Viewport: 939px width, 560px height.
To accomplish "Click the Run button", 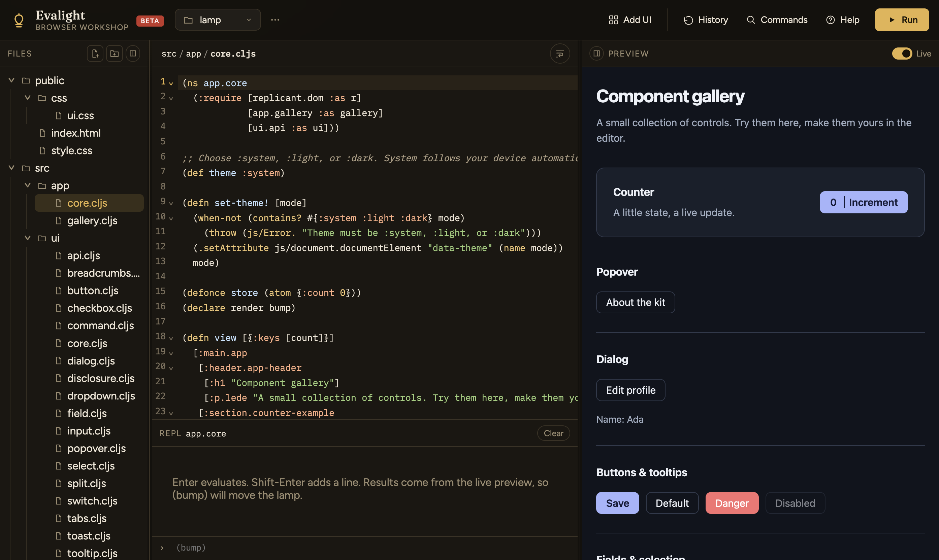I will (902, 20).
